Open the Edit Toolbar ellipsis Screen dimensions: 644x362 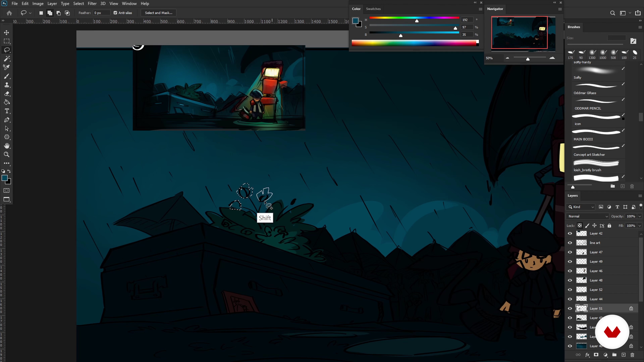tap(7, 163)
